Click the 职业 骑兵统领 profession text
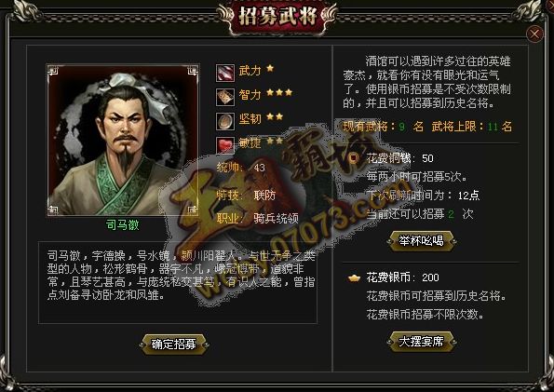The image size is (554, 392). coord(258,219)
